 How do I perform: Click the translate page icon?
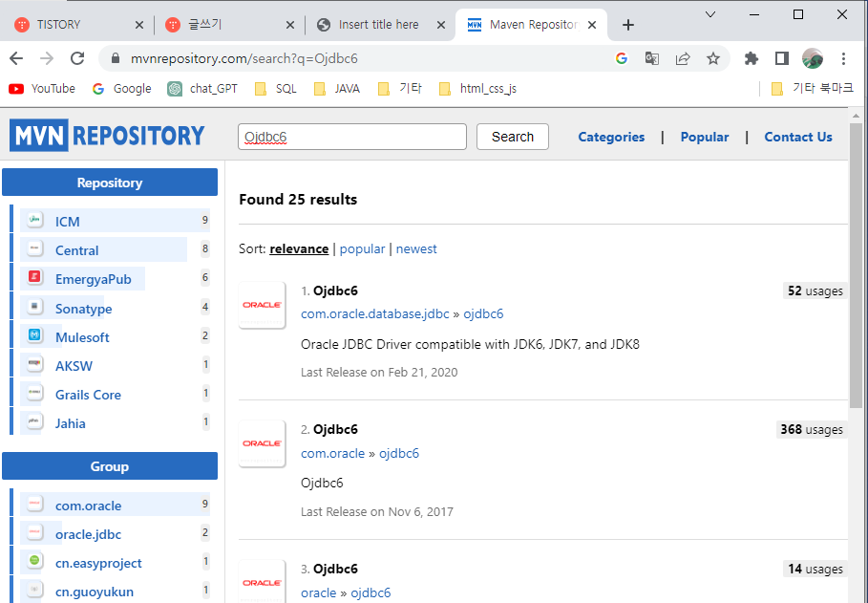click(652, 58)
